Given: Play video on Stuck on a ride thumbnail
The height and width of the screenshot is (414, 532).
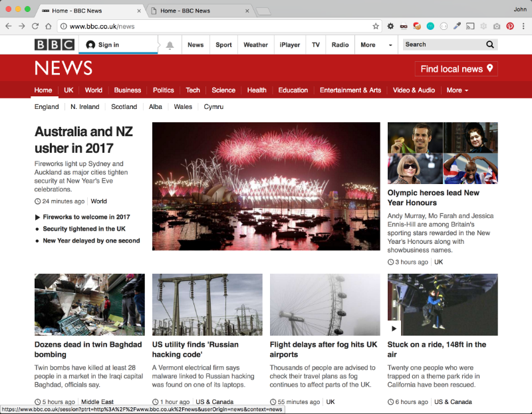Looking at the screenshot, I should [394, 328].
